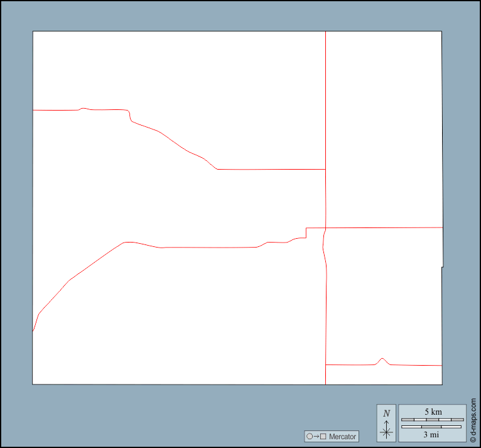481x448 pixels.
Task: Click the letter N above the compass
Action: coord(386,413)
